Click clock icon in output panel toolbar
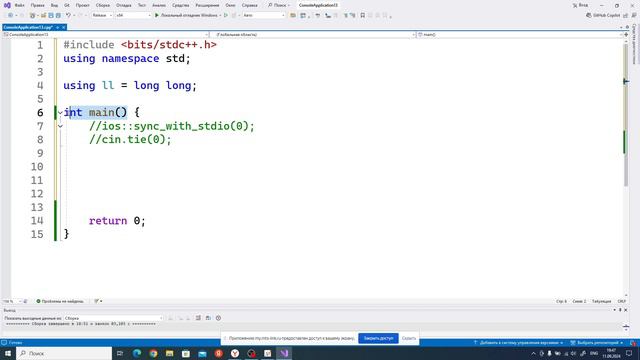The width and height of the screenshot is (640, 360). pyautogui.click(x=218, y=318)
